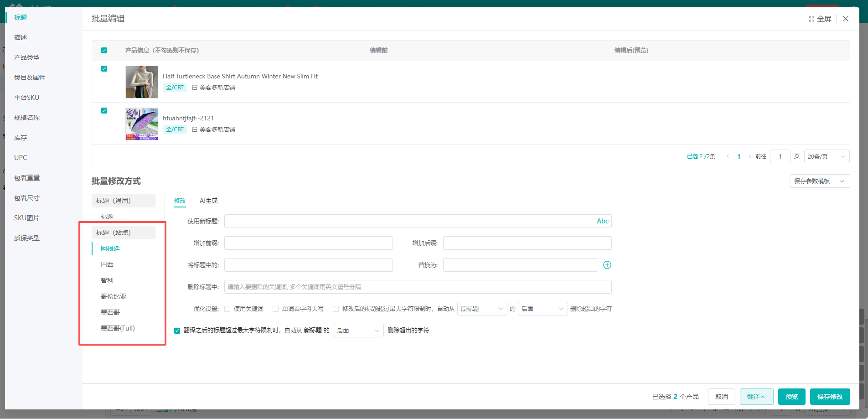868x419 pixels.
Task: Select 产品类型 in left sidebar
Action: (x=27, y=57)
